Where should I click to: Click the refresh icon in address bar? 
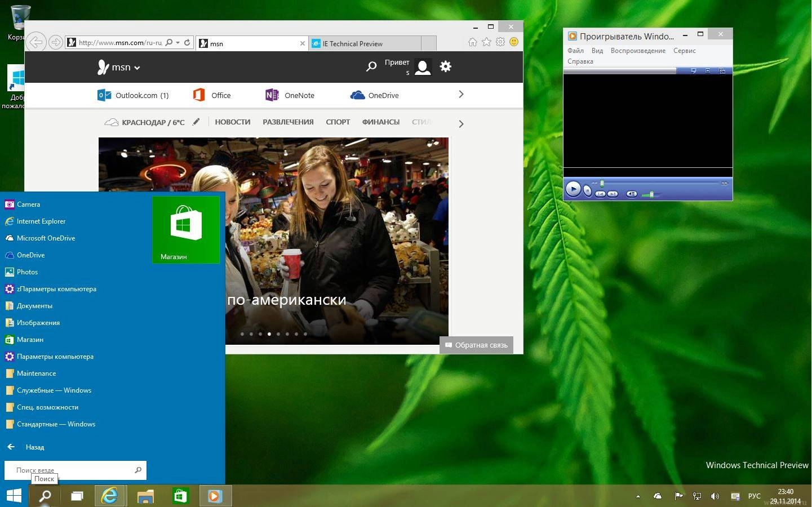pos(187,42)
